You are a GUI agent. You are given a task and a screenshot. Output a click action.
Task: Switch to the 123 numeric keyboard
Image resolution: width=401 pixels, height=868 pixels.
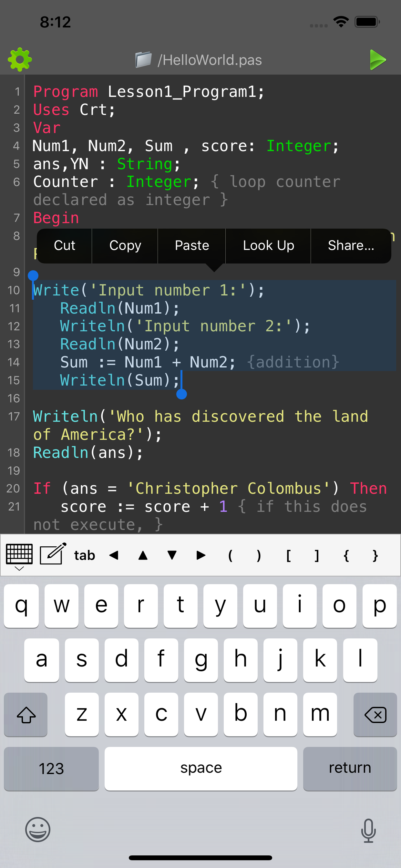coord(51,768)
